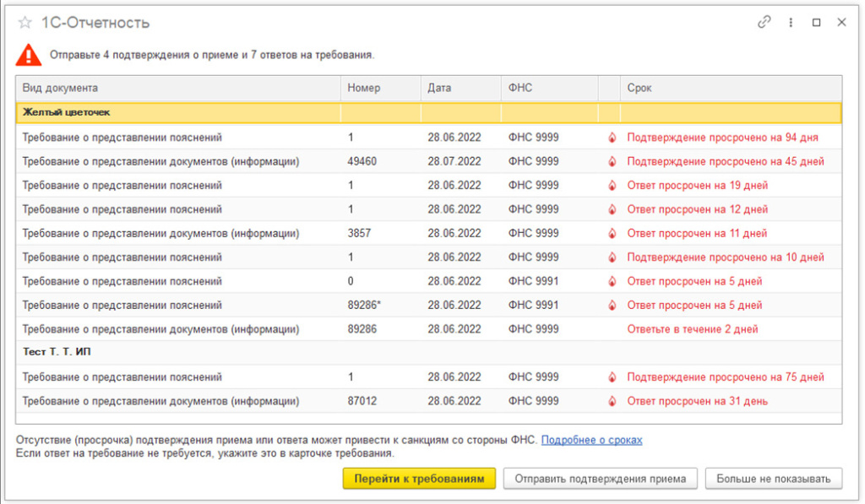Image resolution: width=865 pixels, height=504 pixels.
Task: Select 'Ответ просрочен на 19 дней' text
Action: [x=697, y=185]
